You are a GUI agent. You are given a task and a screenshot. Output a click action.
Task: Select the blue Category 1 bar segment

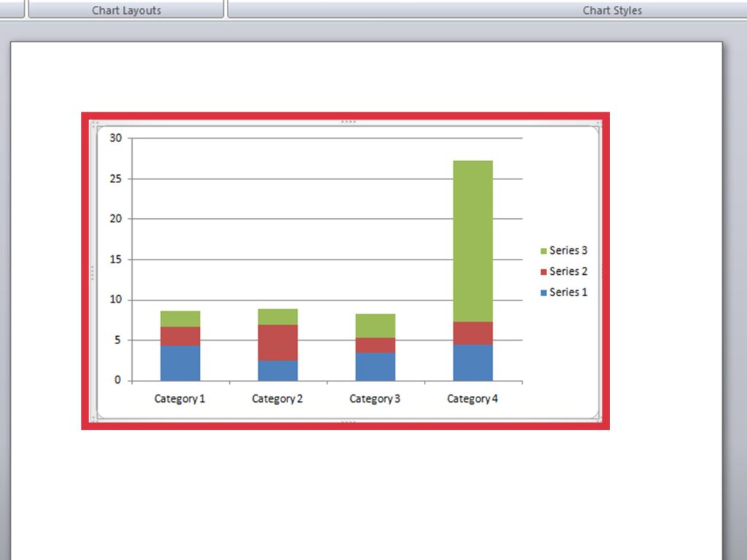tap(180, 363)
